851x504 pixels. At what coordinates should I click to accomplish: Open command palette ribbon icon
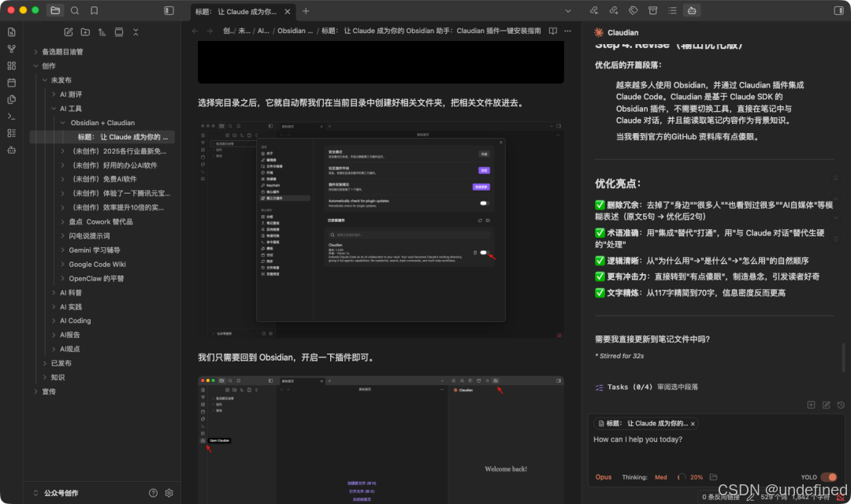11,116
